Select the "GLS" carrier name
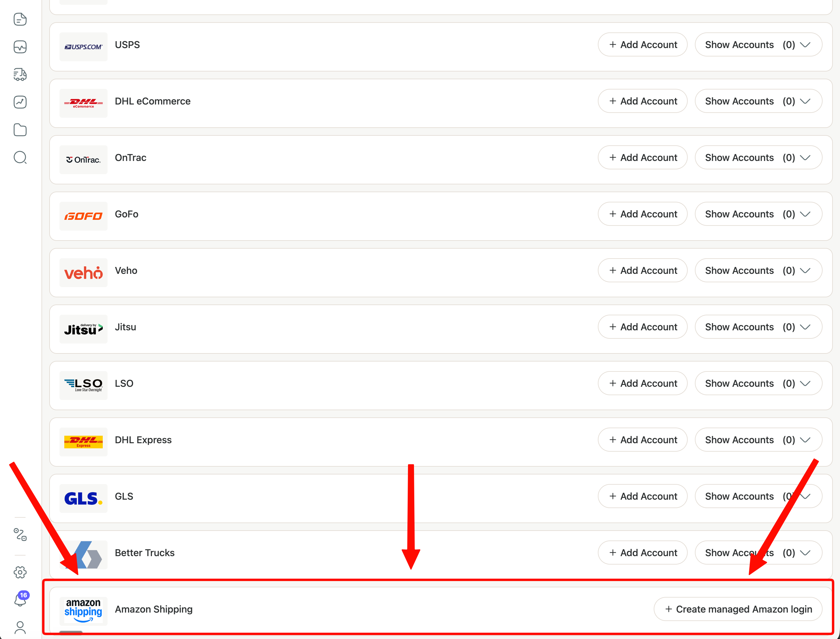The width and height of the screenshot is (840, 639). coord(124,496)
